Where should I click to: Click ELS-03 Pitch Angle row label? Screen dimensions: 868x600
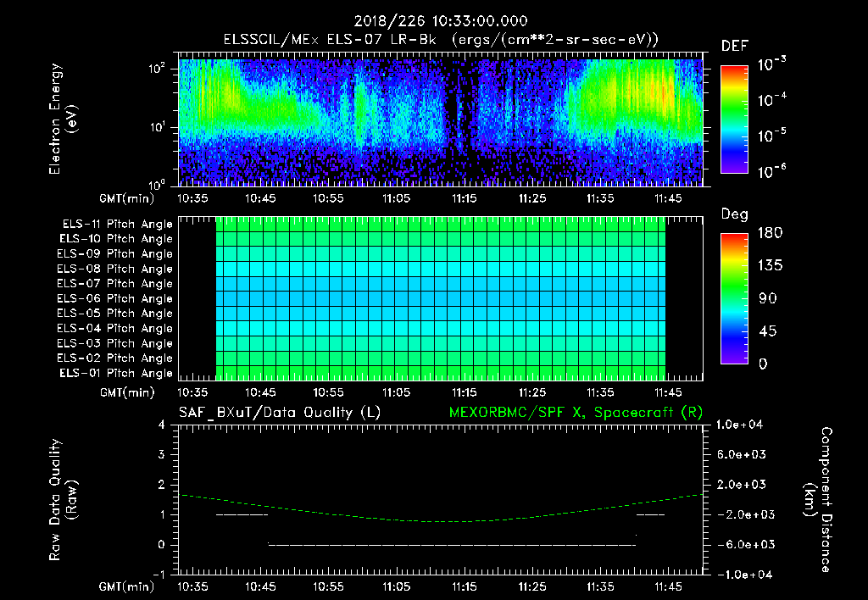tap(114, 343)
